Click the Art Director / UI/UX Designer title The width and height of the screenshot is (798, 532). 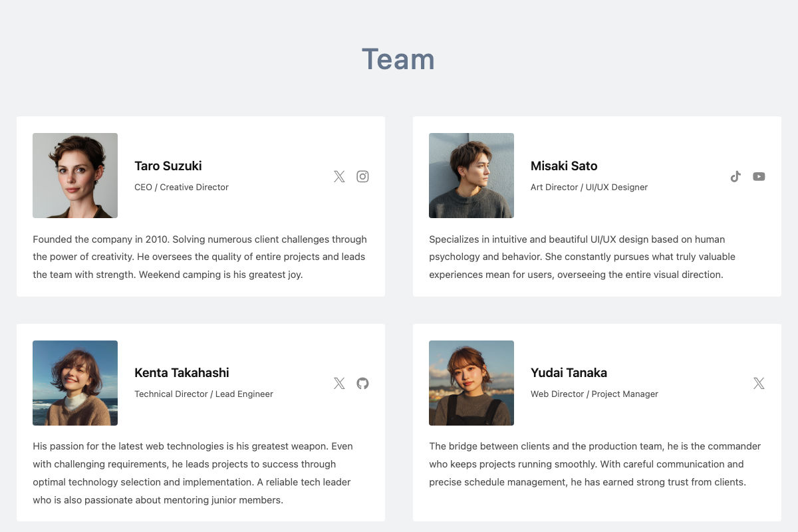click(589, 187)
